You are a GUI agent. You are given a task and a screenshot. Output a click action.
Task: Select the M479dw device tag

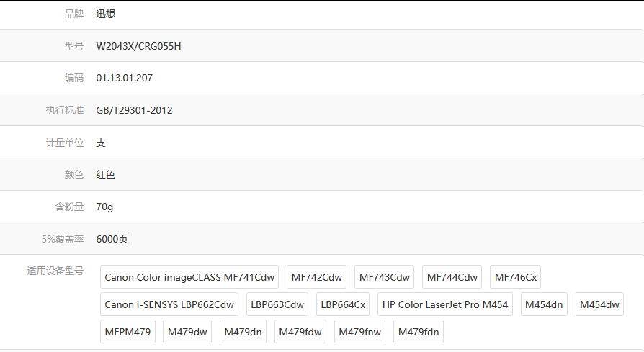click(187, 332)
